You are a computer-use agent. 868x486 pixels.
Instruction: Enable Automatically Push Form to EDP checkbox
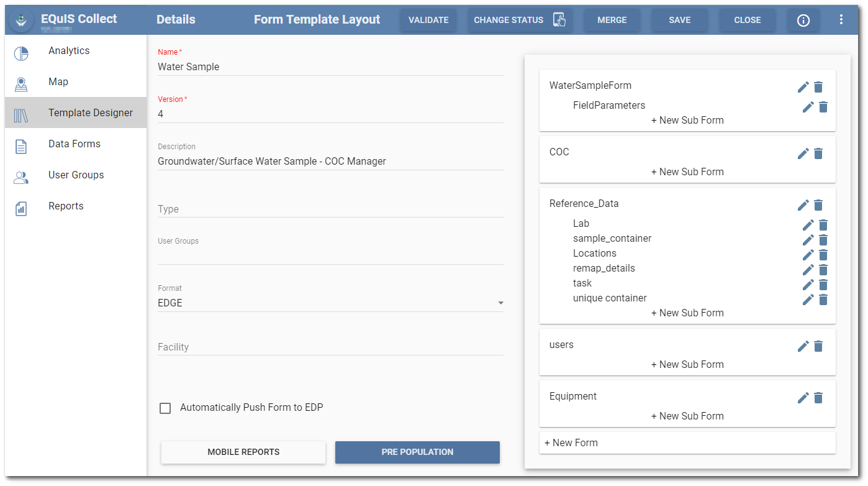(x=165, y=408)
